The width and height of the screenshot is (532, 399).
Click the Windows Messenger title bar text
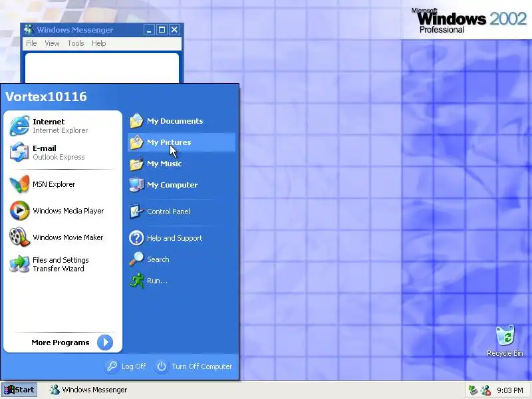tap(75, 30)
